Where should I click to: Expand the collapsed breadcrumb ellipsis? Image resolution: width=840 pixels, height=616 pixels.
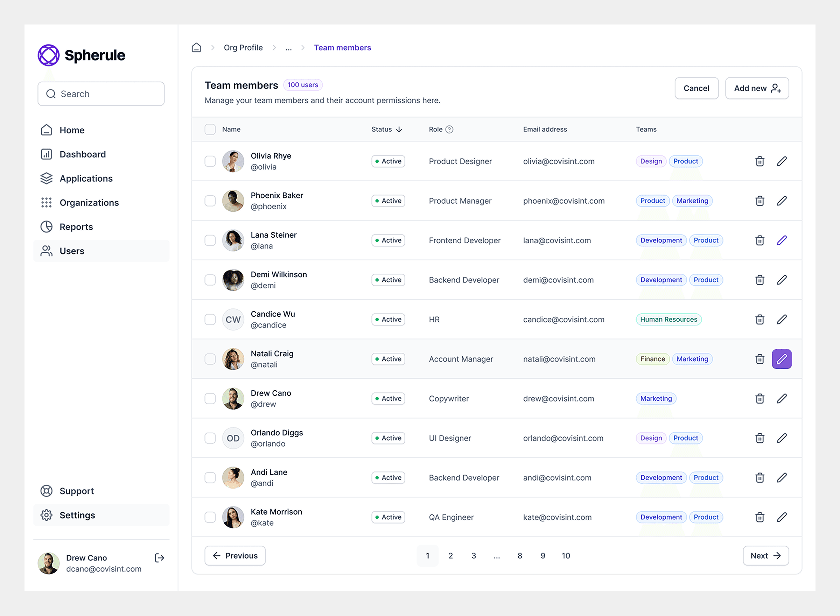click(289, 48)
